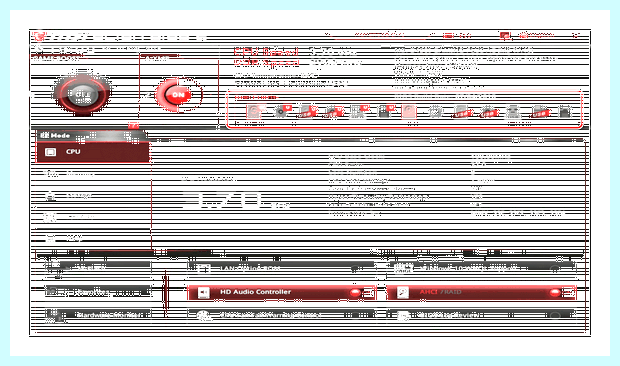Open the Hardware Monitor
The width and height of the screenshot is (620, 366).
[97, 315]
